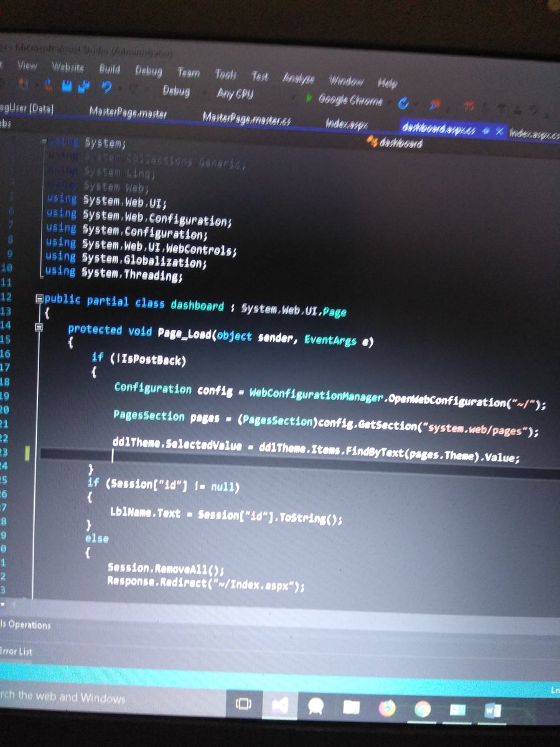Screen dimensions: 560x747
Task: Open the Window menu
Action: point(346,81)
